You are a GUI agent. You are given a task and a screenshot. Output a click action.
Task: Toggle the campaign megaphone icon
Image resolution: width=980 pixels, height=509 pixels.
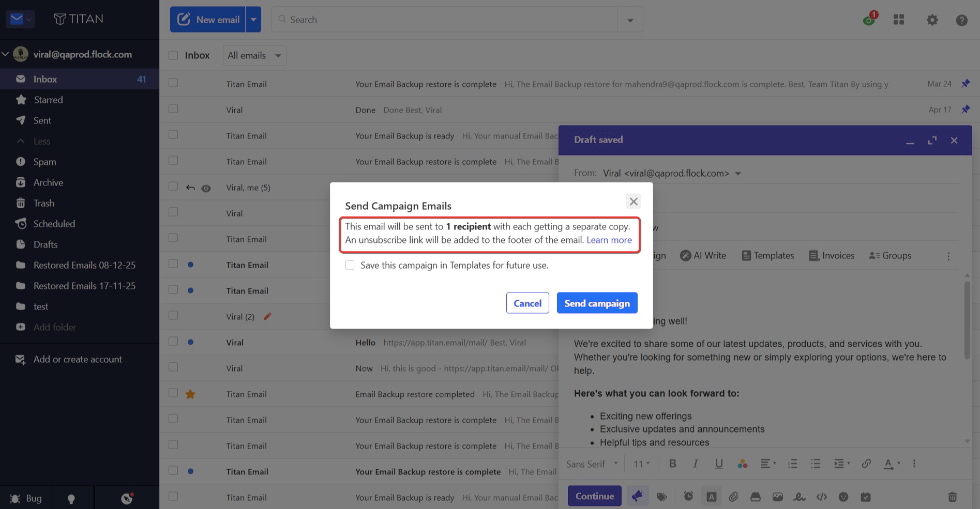tap(638, 496)
